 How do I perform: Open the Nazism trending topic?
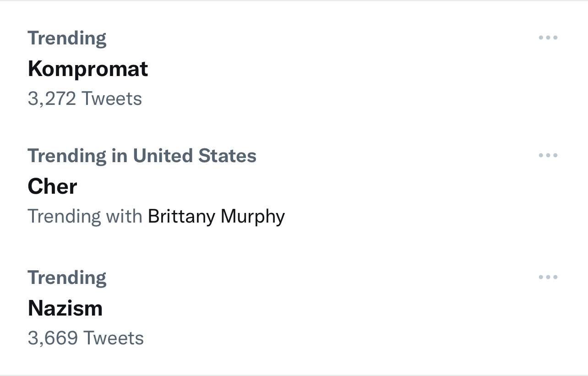(65, 308)
